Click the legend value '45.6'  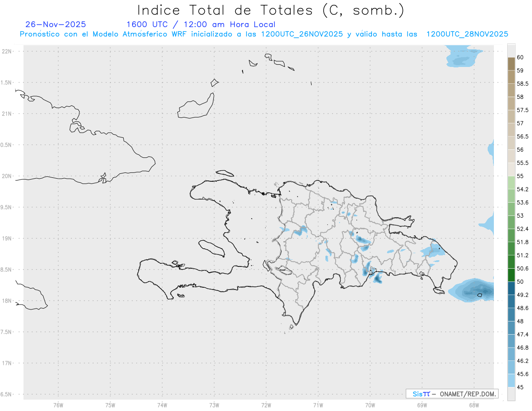(522, 374)
